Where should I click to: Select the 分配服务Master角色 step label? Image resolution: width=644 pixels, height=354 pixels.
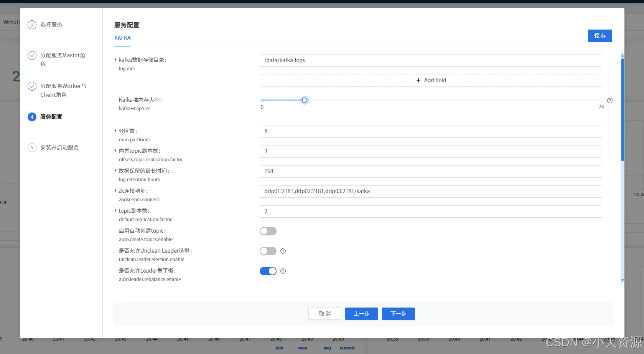(63, 60)
